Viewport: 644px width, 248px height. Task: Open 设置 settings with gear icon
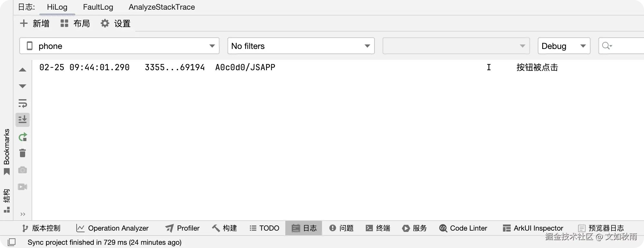click(115, 24)
